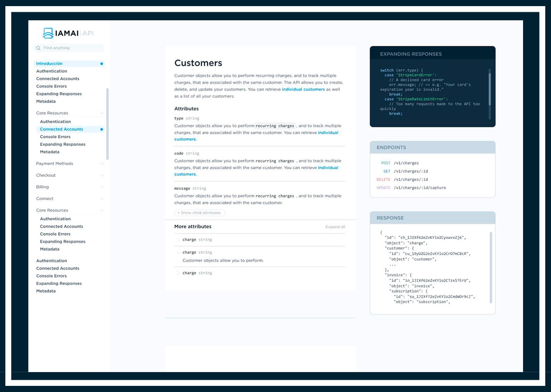The width and height of the screenshot is (551, 392).
Task: Expand the last charge attribute row chevron
Action: 178,273
